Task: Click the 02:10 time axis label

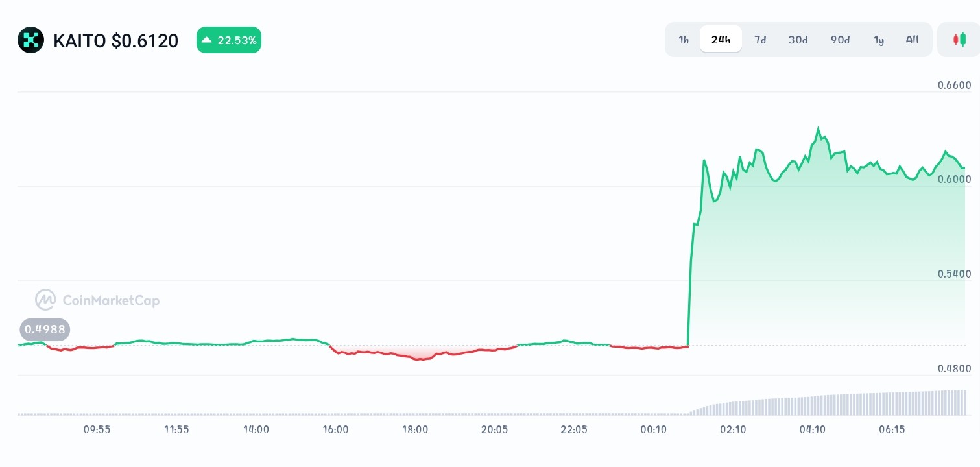Action: click(733, 429)
